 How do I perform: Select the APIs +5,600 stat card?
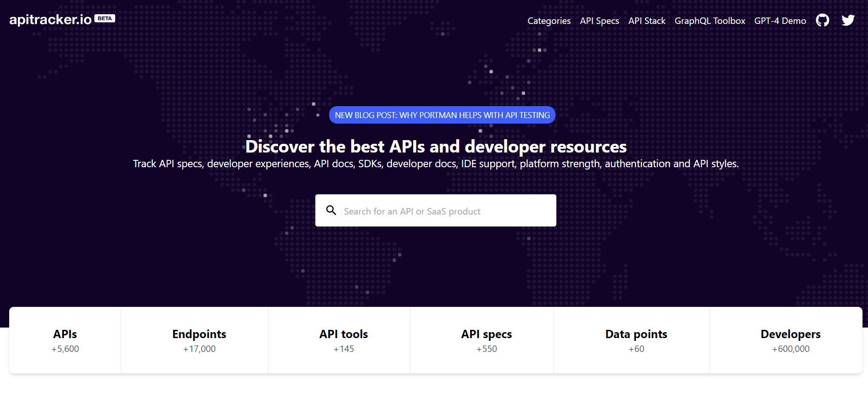pyautogui.click(x=65, y=340)
